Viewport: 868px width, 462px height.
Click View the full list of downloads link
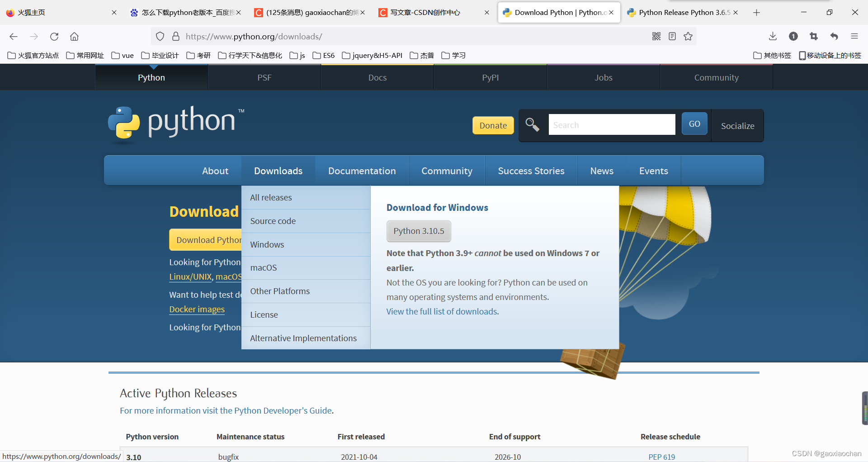[442, 311]
